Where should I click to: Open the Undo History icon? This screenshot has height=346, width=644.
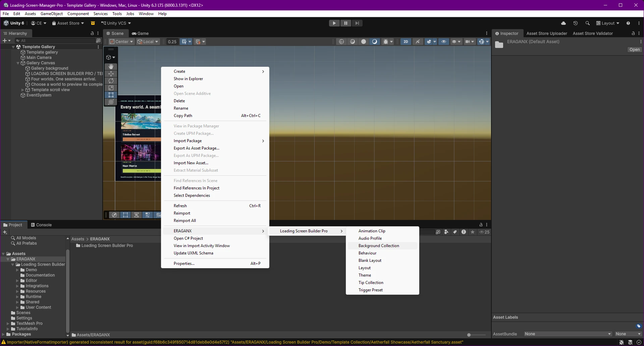click(576, 23)
